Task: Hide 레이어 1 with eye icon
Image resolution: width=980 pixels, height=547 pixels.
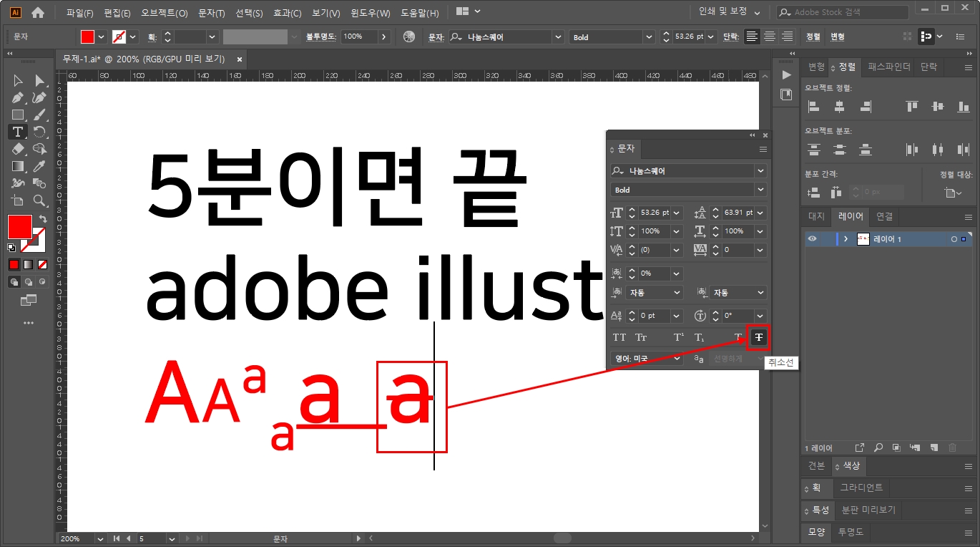Action: (813, 239)
